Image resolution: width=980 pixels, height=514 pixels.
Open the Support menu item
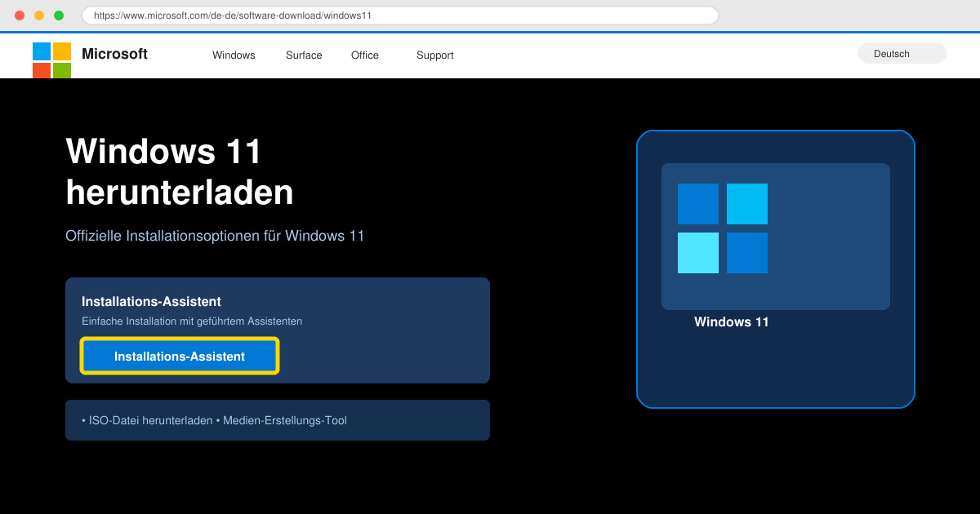(x=434, y=55)
